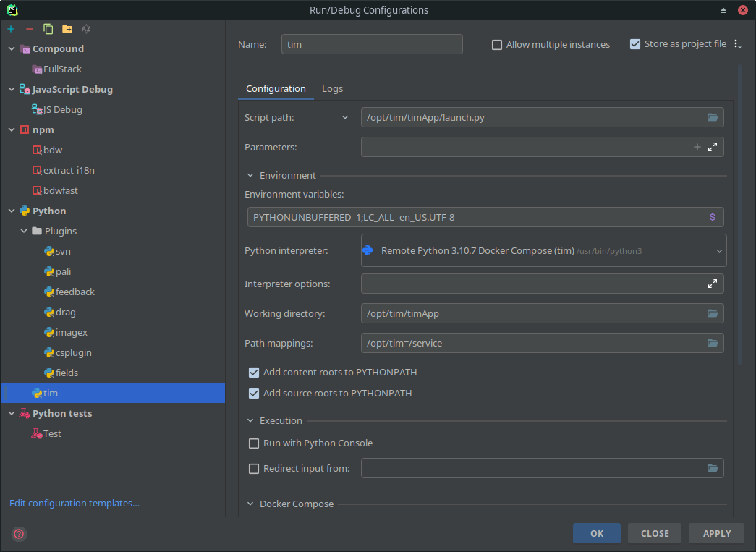The height and width of the screenshot is (552, 756).
Task: Expand the Parameters field editor
Action: (712, 147)
